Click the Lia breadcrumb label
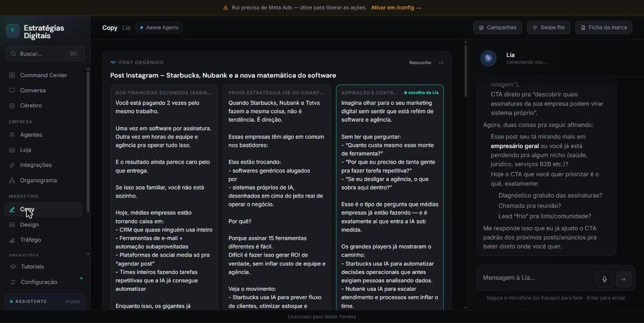This screenshot has height=323, width=644. pyautogui.click(x=126, y=28)
